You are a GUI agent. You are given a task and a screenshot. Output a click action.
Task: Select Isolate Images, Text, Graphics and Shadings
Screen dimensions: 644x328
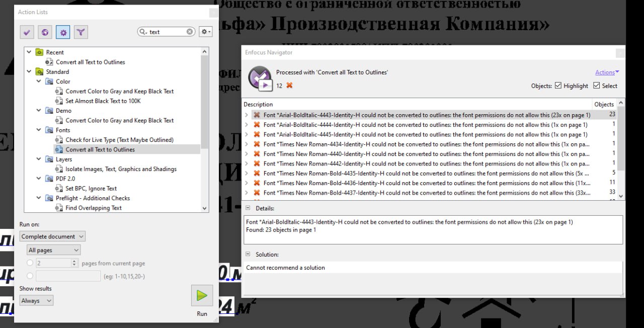(x=121, y=169)
